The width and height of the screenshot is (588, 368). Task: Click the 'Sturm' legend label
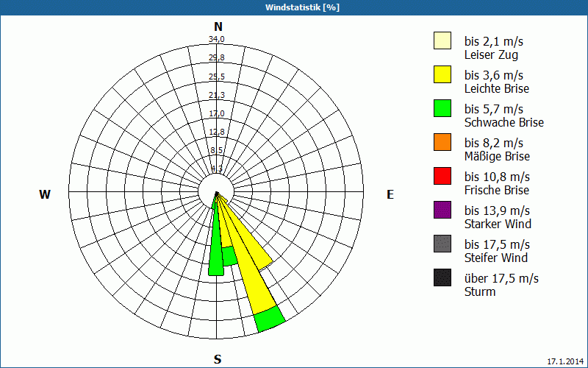[480, 291]
